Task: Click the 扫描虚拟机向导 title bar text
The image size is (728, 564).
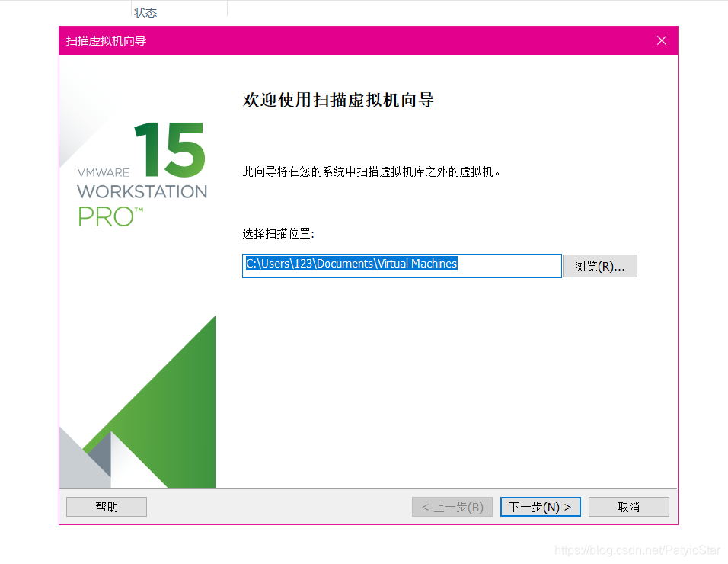Action: click(107, 41)
